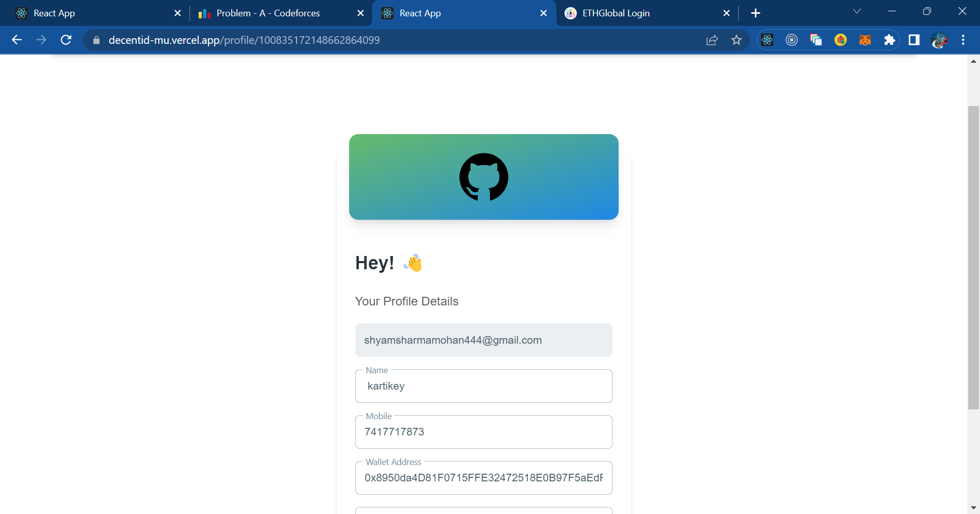Open the yellow round extension icon
Image resolution: width=980 pixels, height=514 pixels.
(x=841, y=40)
